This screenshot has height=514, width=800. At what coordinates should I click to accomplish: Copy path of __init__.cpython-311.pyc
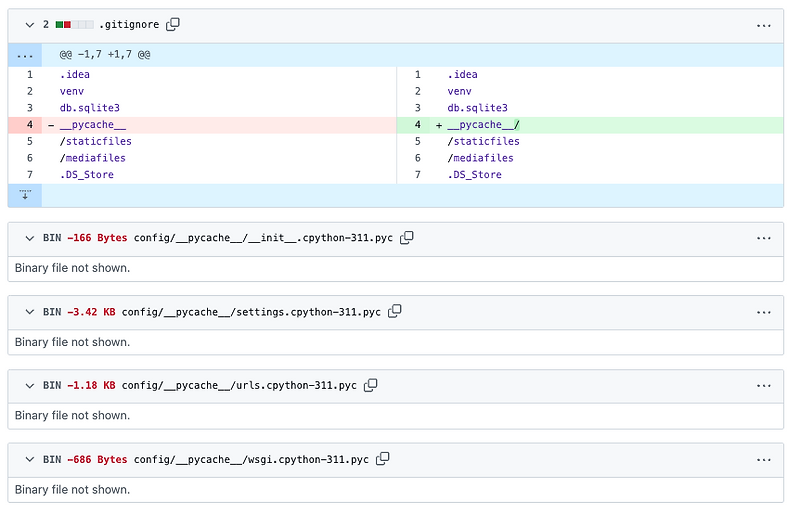407,237
